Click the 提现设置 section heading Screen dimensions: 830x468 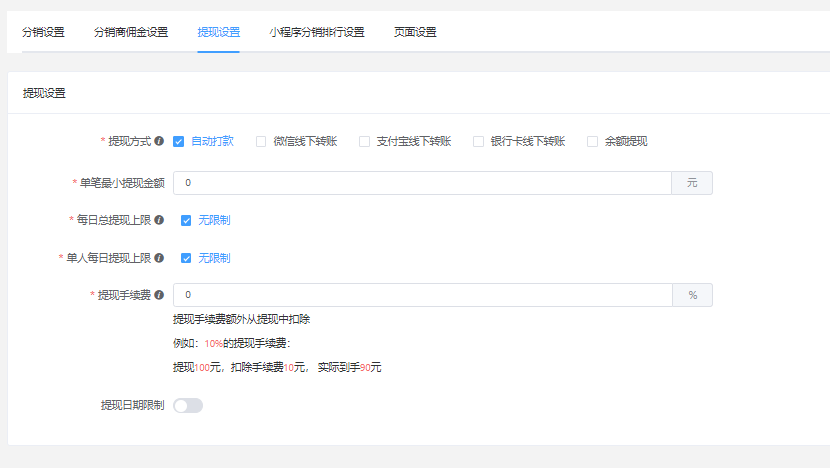pyautogui.click(x=44, y=93)
